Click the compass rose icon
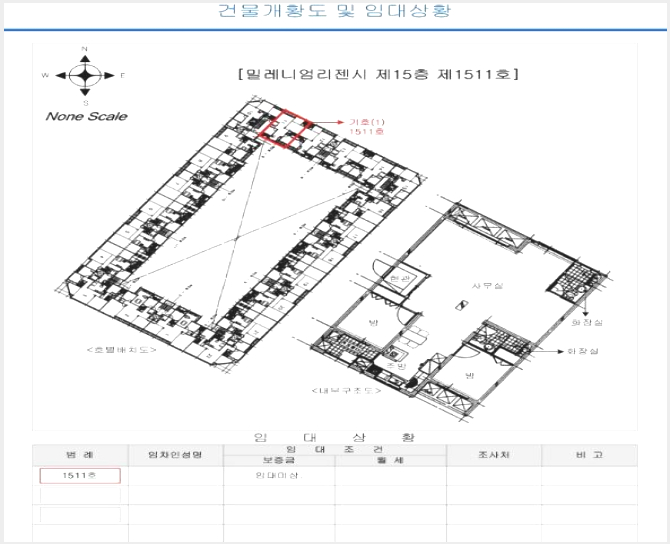Image resolution: width=670 pixels, height=544 pixels. pos(85,76)
